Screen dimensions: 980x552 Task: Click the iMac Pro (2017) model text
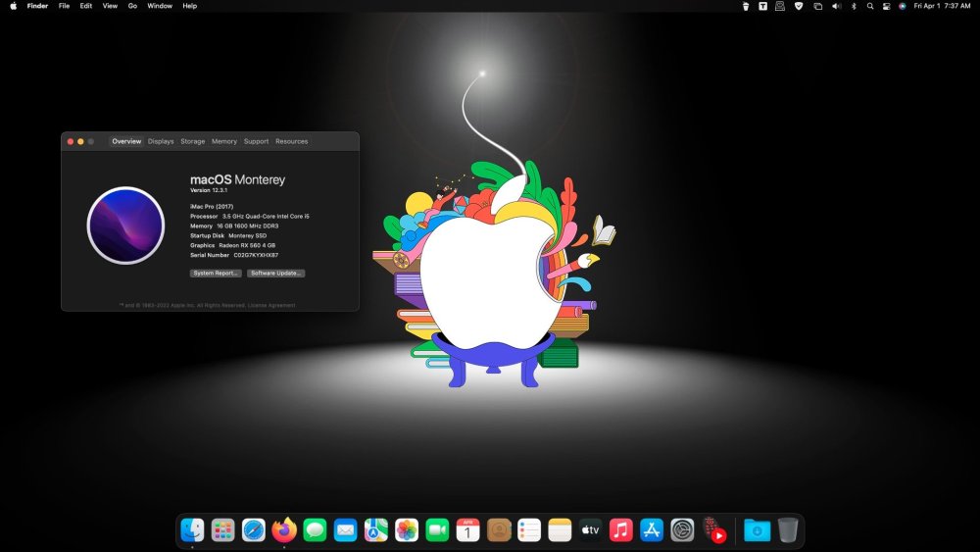(212, 206)
